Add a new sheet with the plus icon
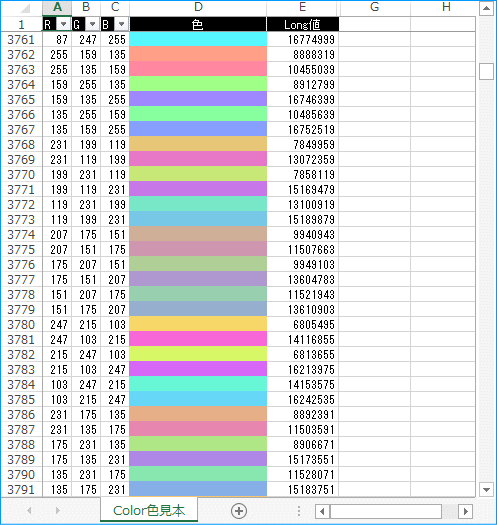 click(239, 511)
